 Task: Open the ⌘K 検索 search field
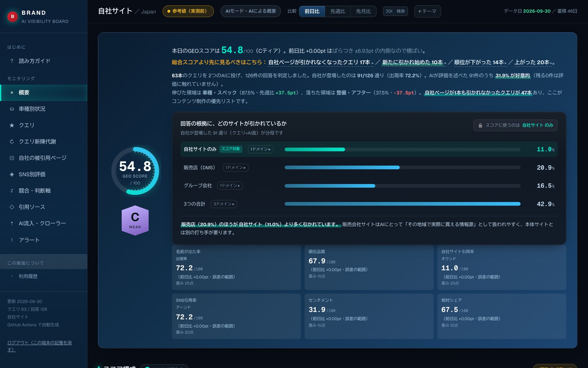(395, 11)
